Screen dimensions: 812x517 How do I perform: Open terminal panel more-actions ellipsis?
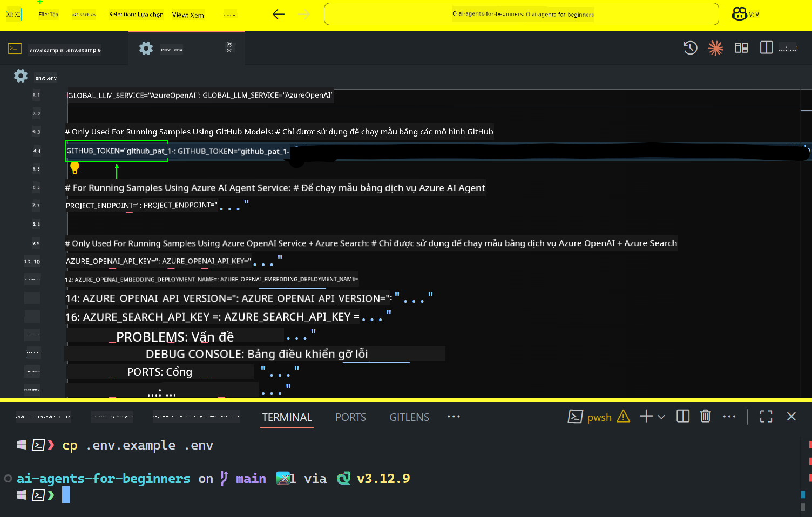tap(729, 417)
